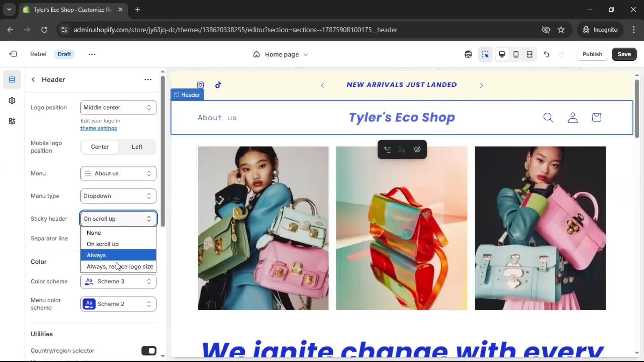Toggle the Country/region selector switch
Screen dimensions: 644x362
(x=149, y=351)
